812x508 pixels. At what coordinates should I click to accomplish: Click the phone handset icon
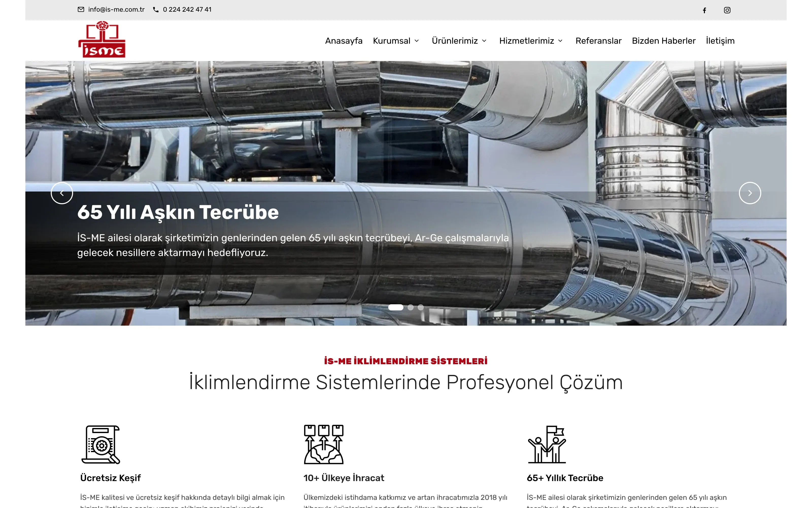point(156,9)
